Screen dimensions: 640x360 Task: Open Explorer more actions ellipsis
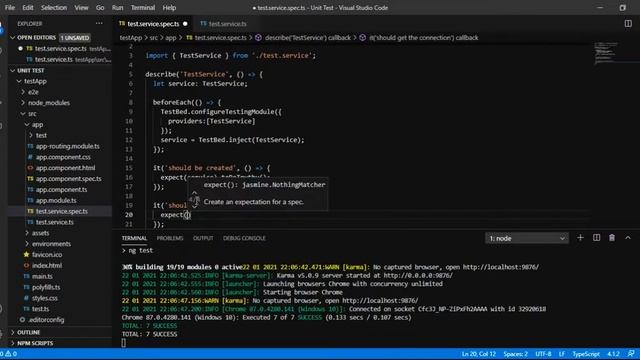pyautogui.click(x=99, y=23)
